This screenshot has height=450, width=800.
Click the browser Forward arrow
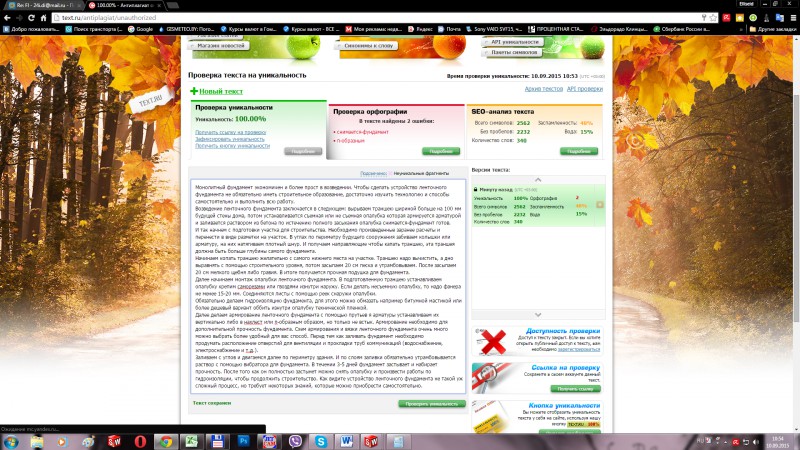click(x=19, y=17)
